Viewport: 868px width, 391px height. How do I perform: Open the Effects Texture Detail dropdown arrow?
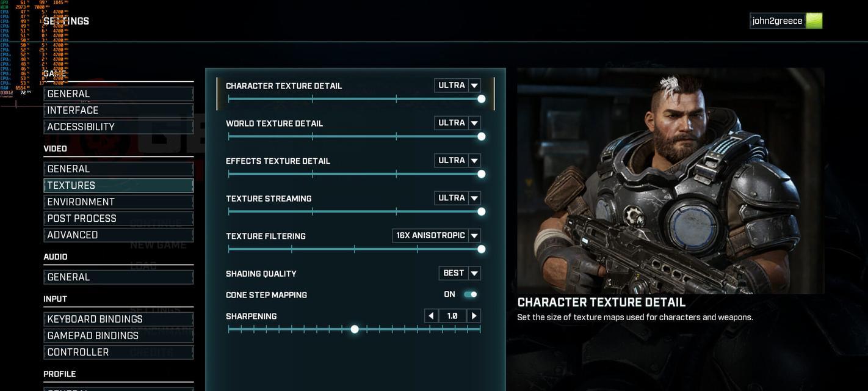[474, 161]
